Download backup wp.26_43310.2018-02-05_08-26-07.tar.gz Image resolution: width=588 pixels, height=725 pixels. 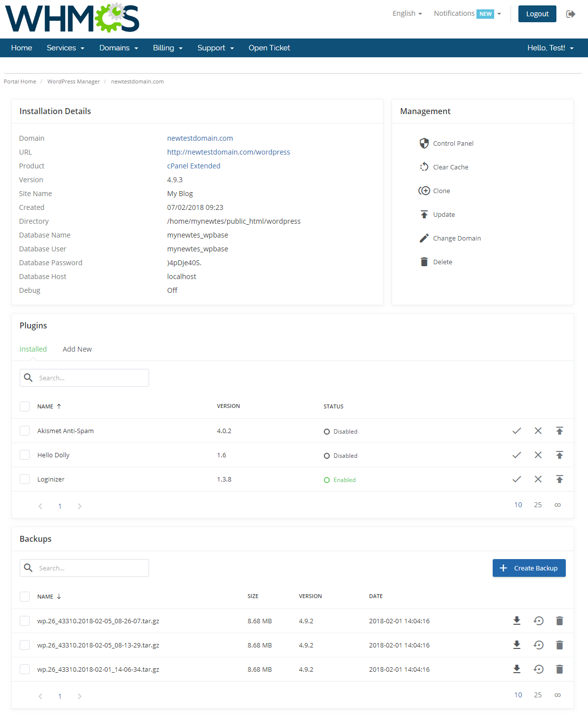(x=517, y=621)
